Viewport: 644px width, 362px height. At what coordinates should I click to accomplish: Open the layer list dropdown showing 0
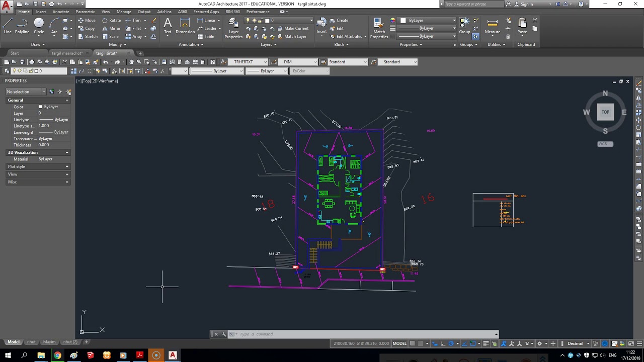(279, 21)
